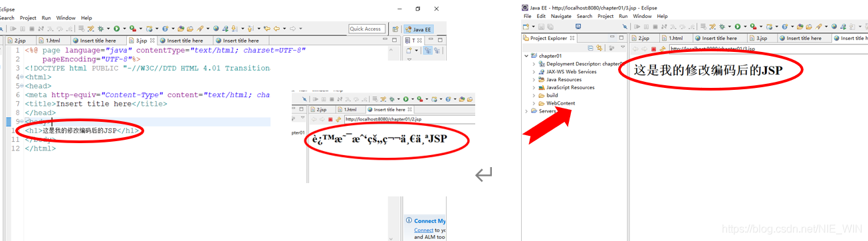Expand the Servers project node
Image resolution: width=868 pixels, height=241 pixels.
point(526,111)
